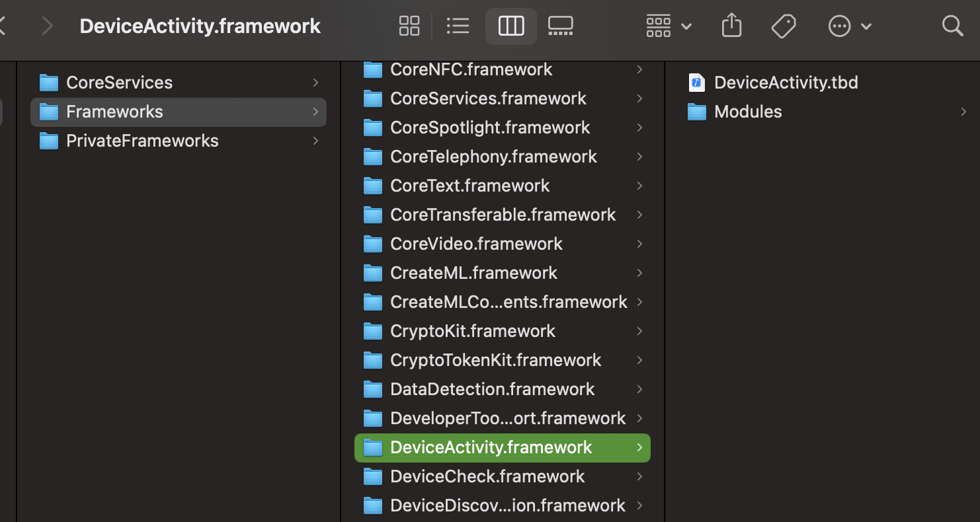Expand CoreTelephony.framework via its chevron
This screenshot has width=980, height=522.
(x=639, y=157)
